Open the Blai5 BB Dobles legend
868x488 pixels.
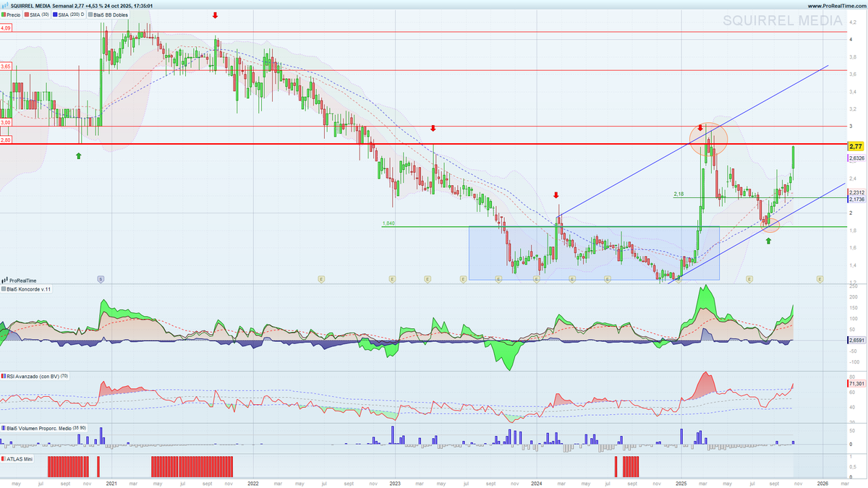(109, 14)
